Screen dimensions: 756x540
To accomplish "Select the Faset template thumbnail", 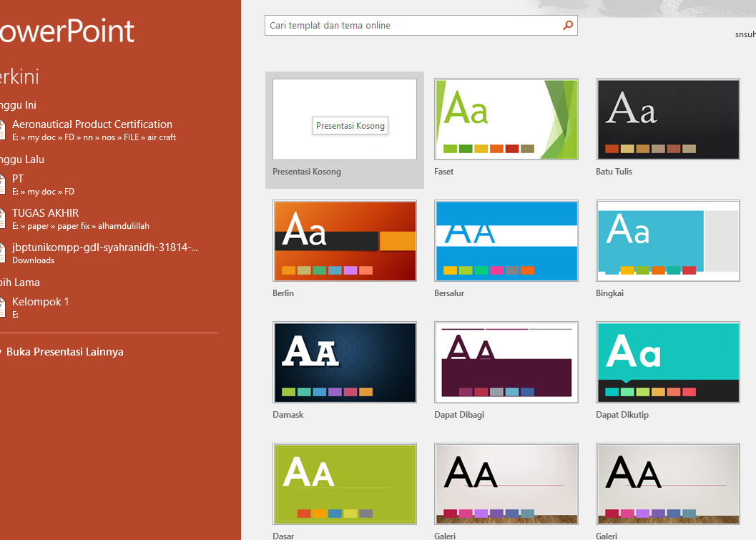I will [506, 119].
